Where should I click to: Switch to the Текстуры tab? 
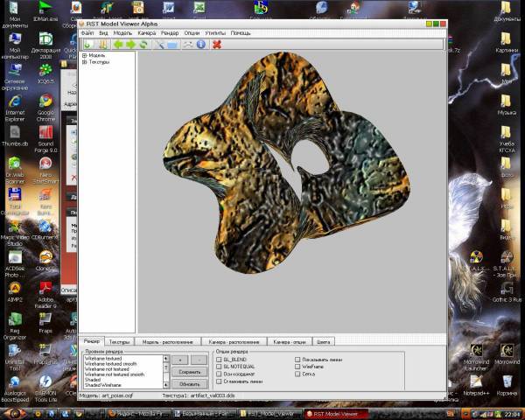coord(120,341)
